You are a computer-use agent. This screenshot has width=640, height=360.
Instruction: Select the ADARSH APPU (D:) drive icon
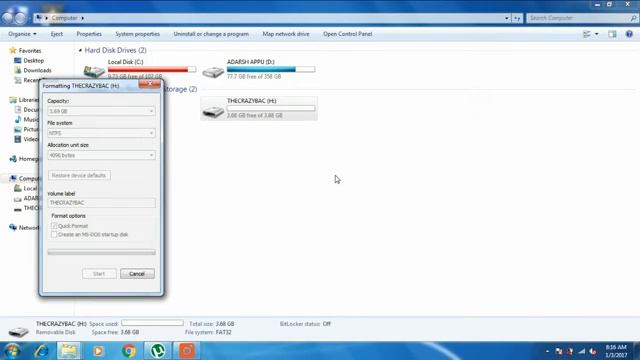click(x=213, y=72)
